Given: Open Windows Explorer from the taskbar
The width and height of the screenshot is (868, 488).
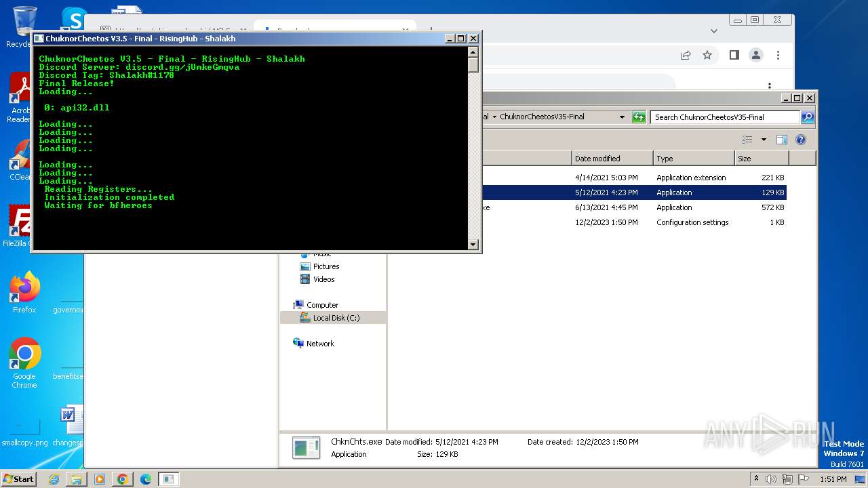Looking at the screenshot, I should (x=77, y=479).
